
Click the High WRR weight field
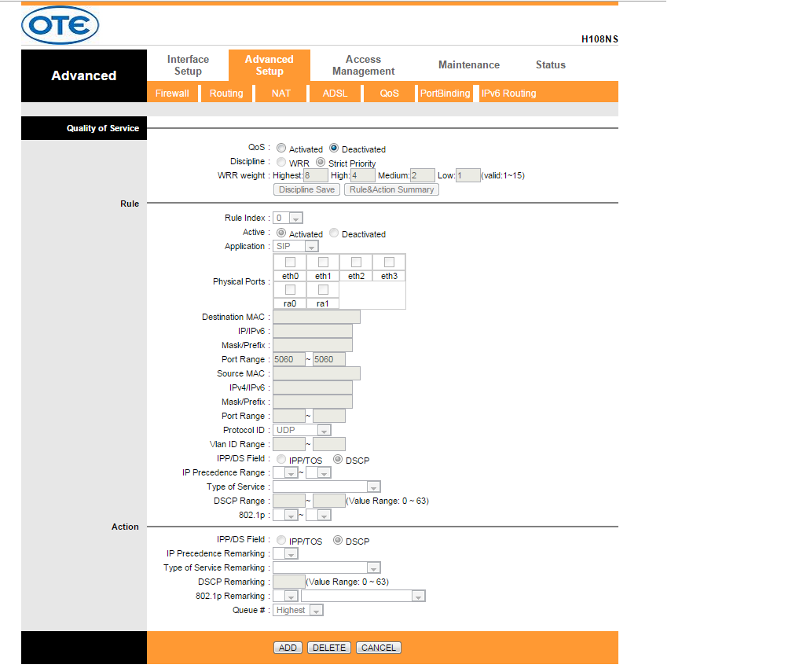tap(363, 175)
